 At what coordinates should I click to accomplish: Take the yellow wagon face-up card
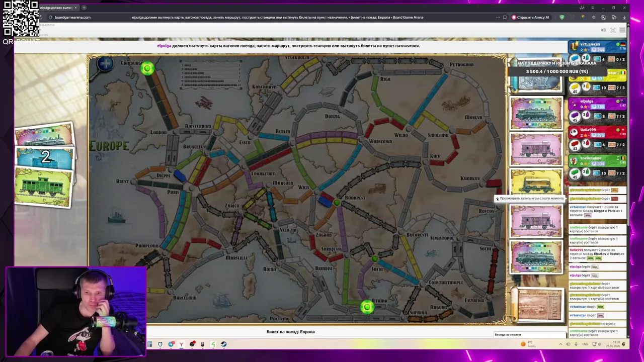pos(536,182)
